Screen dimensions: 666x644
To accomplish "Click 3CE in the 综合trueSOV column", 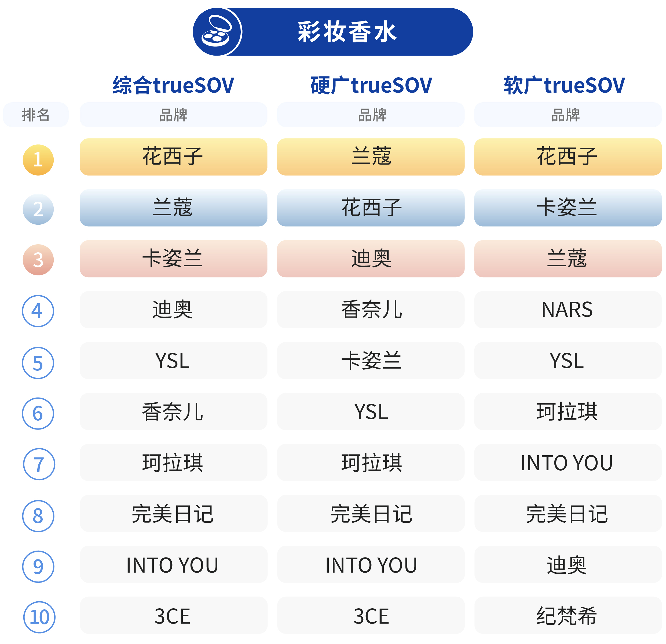I will coord(173,615).
